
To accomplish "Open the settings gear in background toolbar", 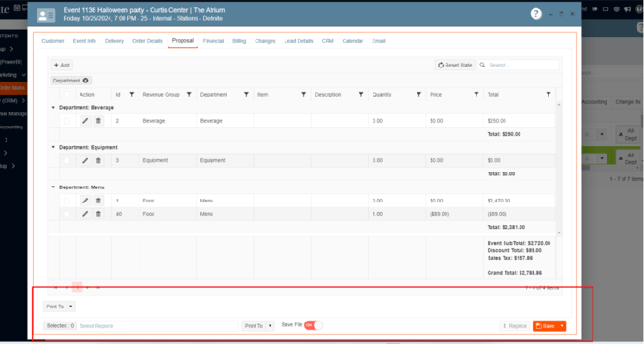I will coord(617,9).
